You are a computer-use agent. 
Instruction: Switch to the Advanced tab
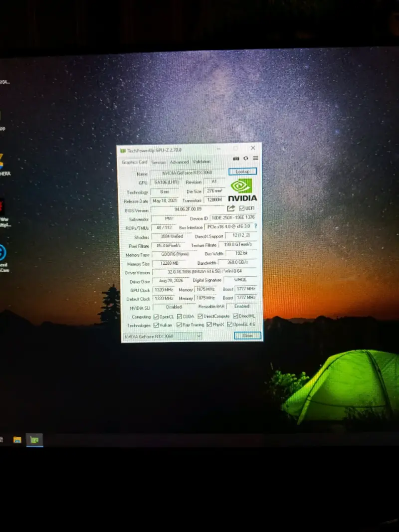(x=179, y=162)
